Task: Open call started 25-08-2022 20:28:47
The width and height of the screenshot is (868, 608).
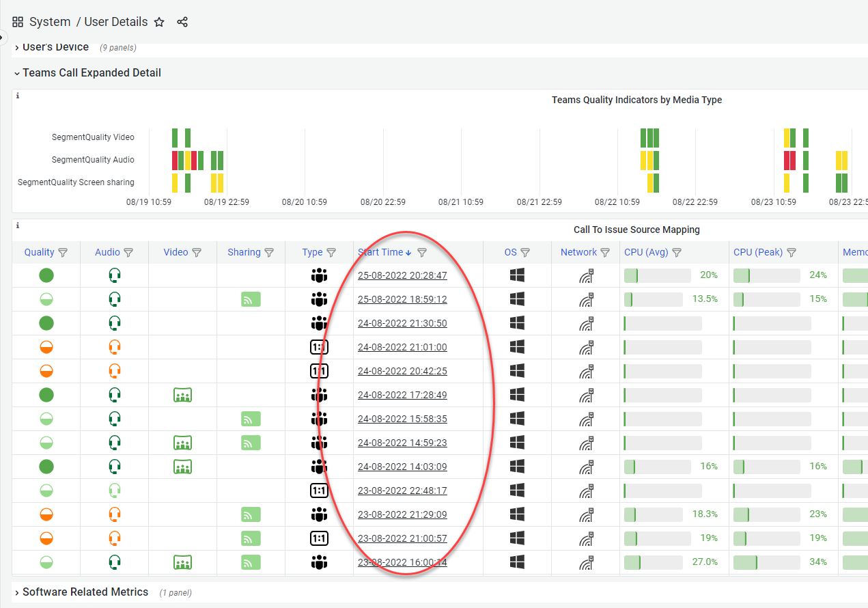Action: [402, 275]
